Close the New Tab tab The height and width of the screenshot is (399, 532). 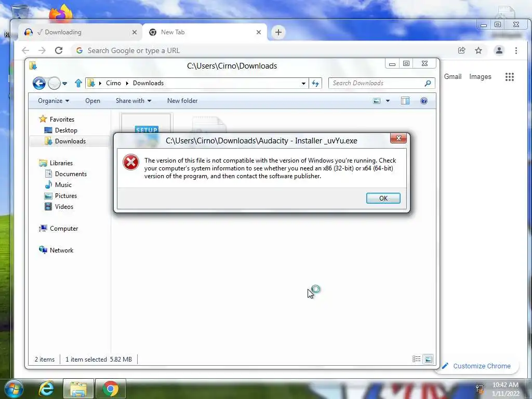click(x=259, y=32)
